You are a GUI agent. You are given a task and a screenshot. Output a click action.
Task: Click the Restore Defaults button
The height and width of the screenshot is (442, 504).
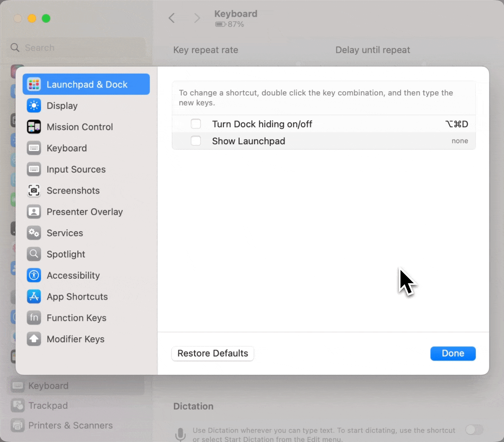coord(212,354)
